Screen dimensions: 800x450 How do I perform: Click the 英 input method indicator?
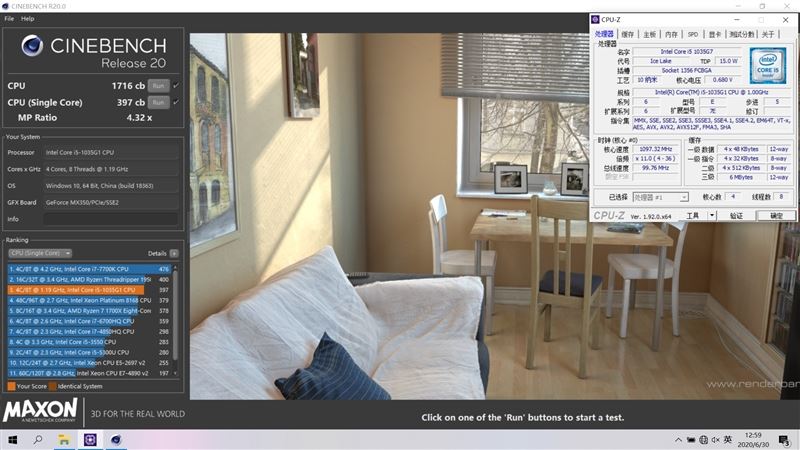tap(728, 439)
